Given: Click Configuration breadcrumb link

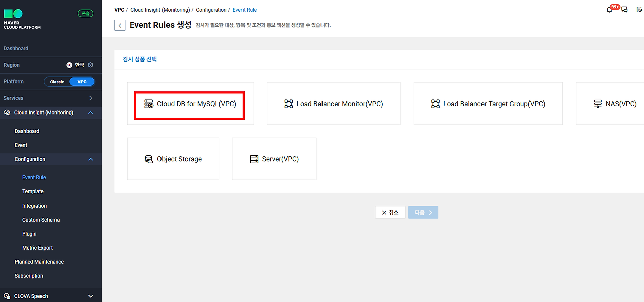Looking at the screenshot, I should pos(211,10).
